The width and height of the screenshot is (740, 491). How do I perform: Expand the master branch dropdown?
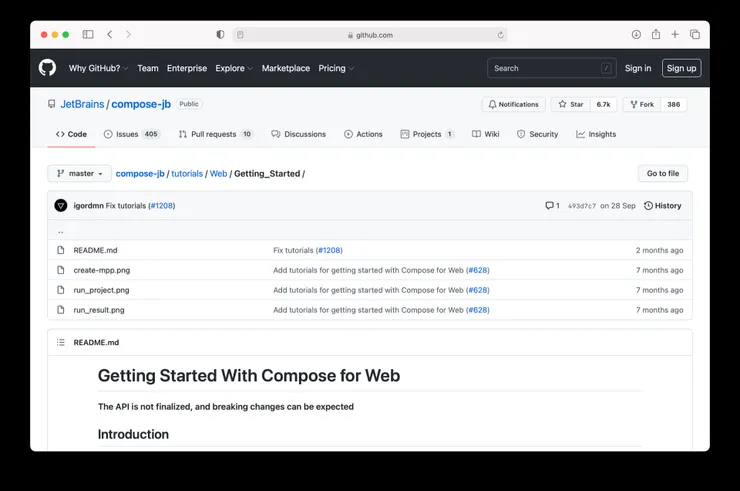pyautogui.click(x=79, y=174)
